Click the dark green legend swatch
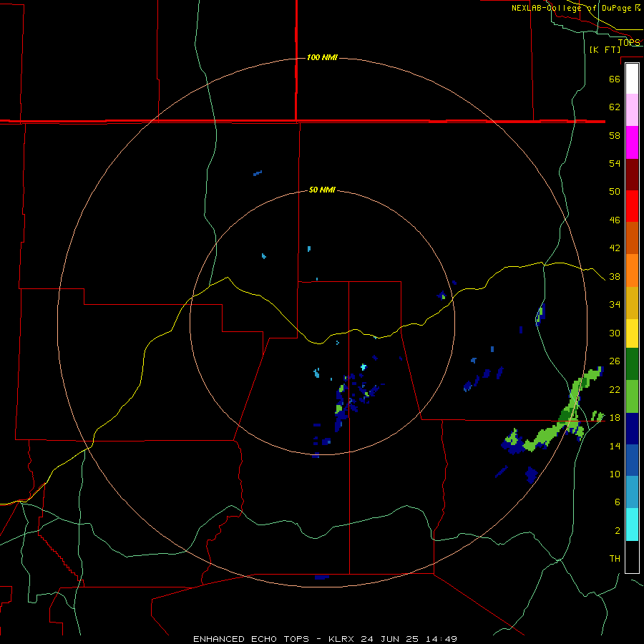This screenshot has height=644, width=644. (632, 364)
